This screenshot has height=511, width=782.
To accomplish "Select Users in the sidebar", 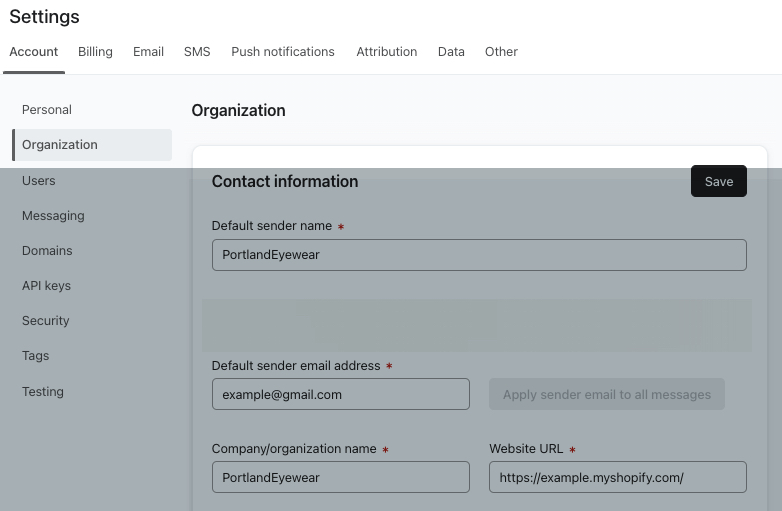I will point(39,181).
